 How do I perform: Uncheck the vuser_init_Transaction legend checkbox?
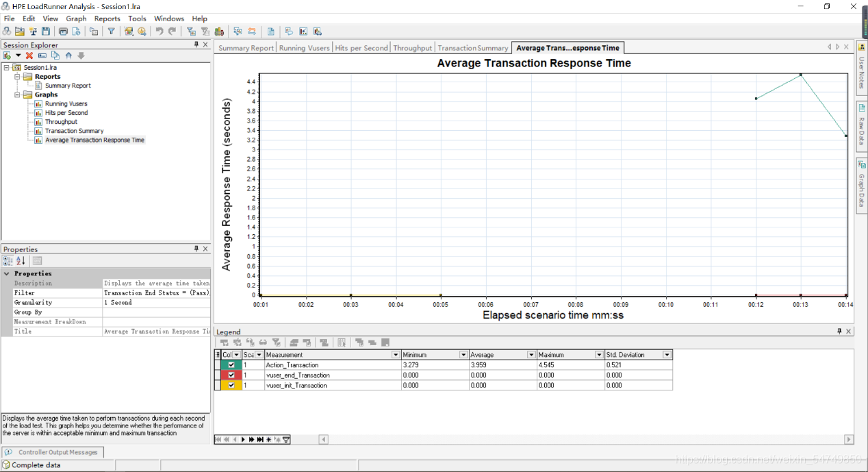point(231,386)
